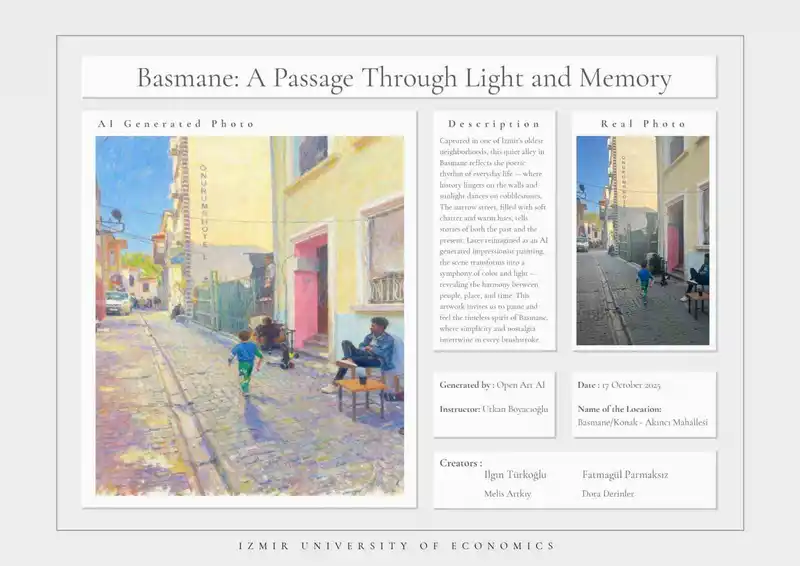Select creator name Melis Arıkay
Viewport: 800px width, 566px height.
pyautogui.click(x=507, y=494)
